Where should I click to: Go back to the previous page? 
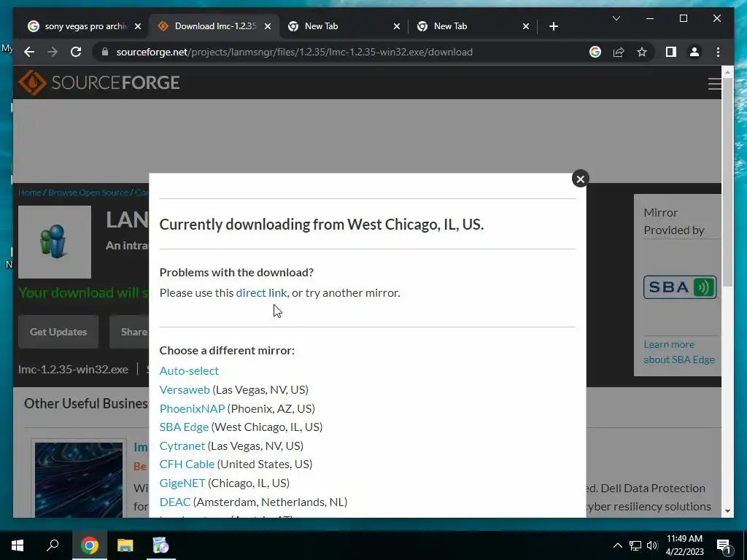(29, 52)
